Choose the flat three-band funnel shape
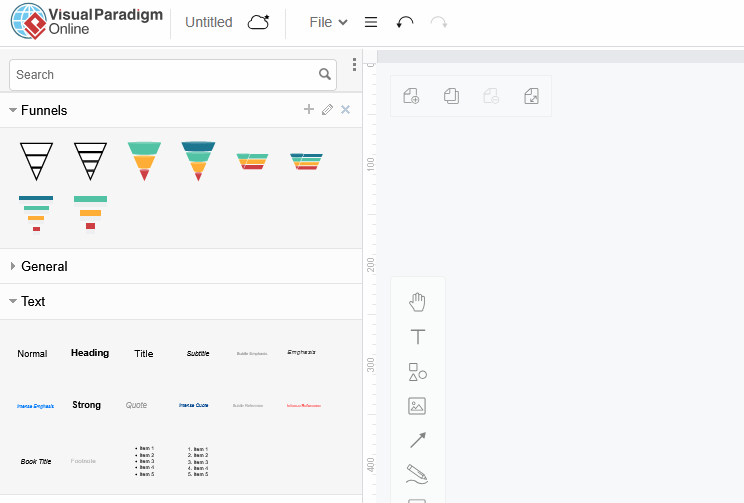744x503 pixels. 252,161
